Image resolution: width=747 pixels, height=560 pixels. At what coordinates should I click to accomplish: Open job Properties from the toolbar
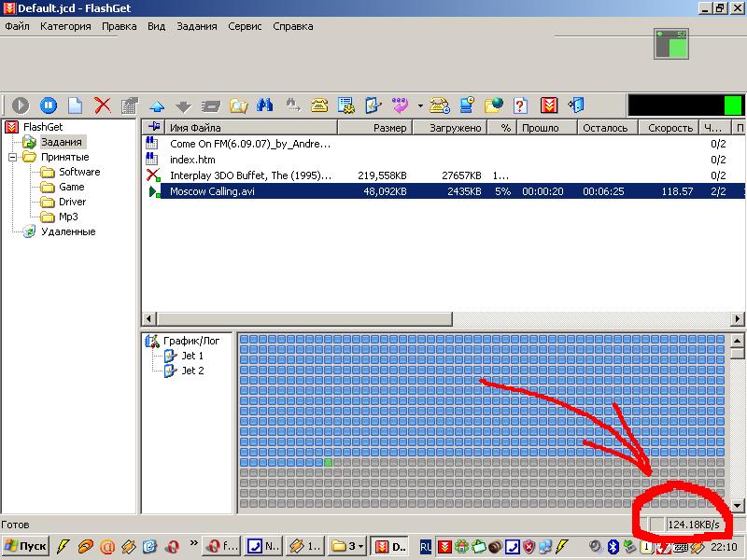[x=130, y=105]
